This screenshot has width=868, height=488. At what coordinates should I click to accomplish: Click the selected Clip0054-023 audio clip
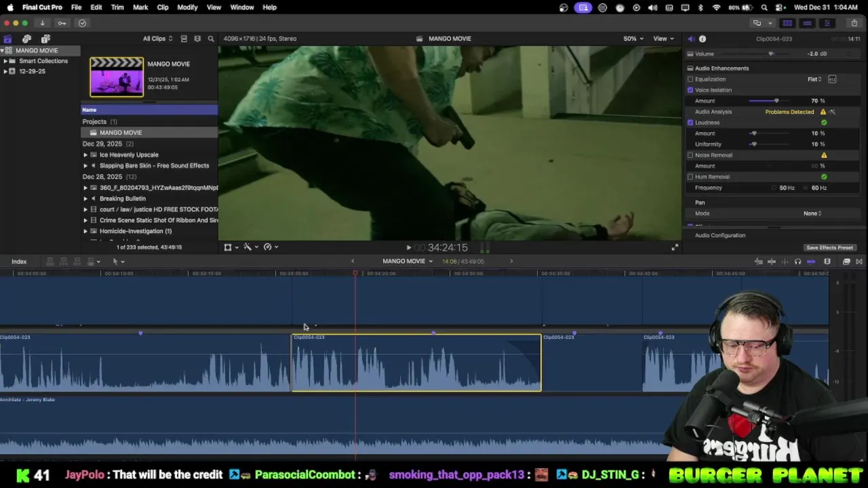click(x=416, y=363)
